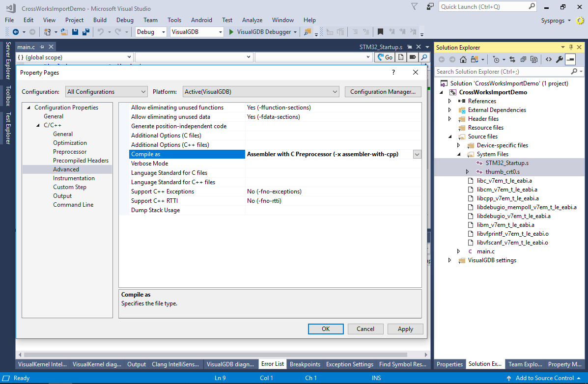Click the Save All toolbar icon

pyautogui.click(x=86, y=32)
